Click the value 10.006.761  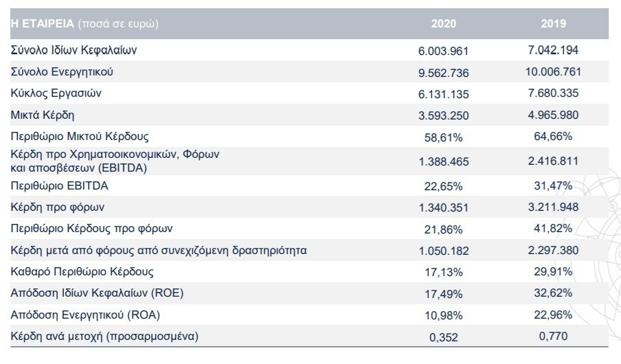click(553, 71)
